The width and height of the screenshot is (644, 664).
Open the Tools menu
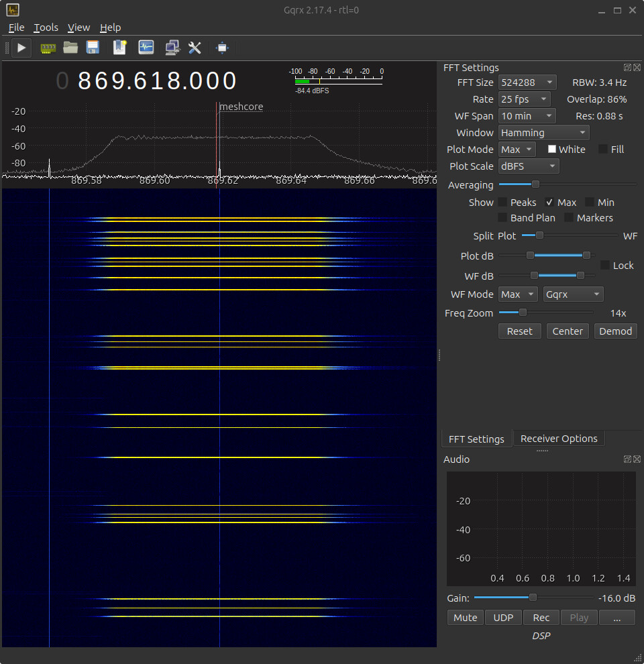(x=46, y=27)
